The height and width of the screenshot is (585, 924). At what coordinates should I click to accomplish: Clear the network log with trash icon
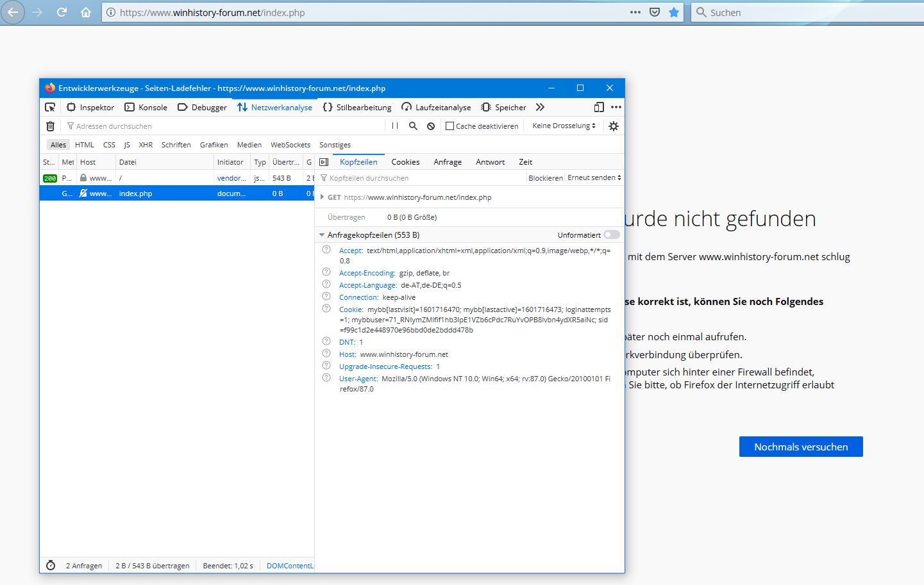pos(51,126)
